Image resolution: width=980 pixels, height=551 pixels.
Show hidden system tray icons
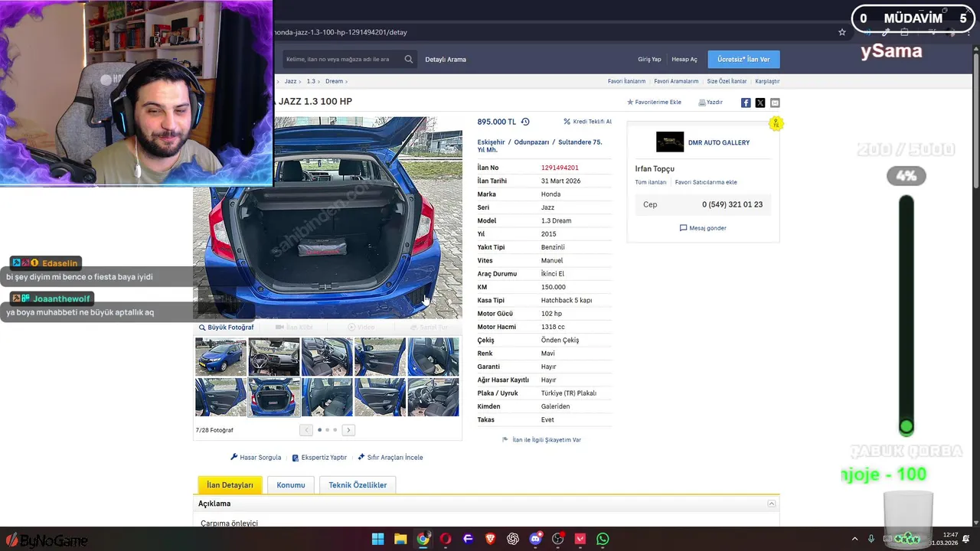[854, 539]
